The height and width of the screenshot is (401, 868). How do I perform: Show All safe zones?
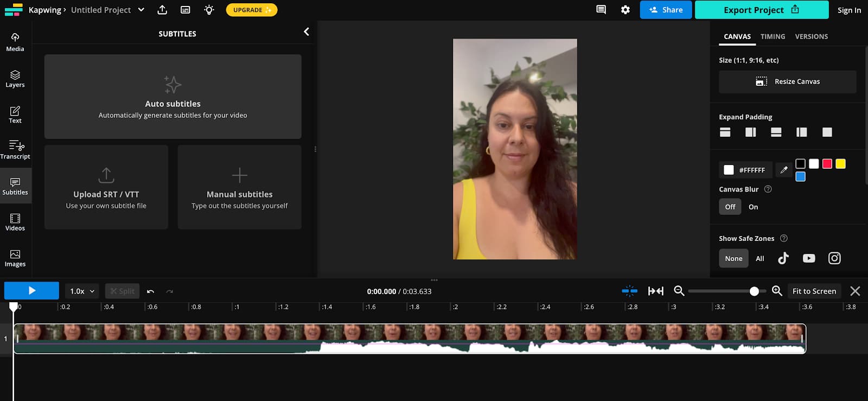click(759, 258)
